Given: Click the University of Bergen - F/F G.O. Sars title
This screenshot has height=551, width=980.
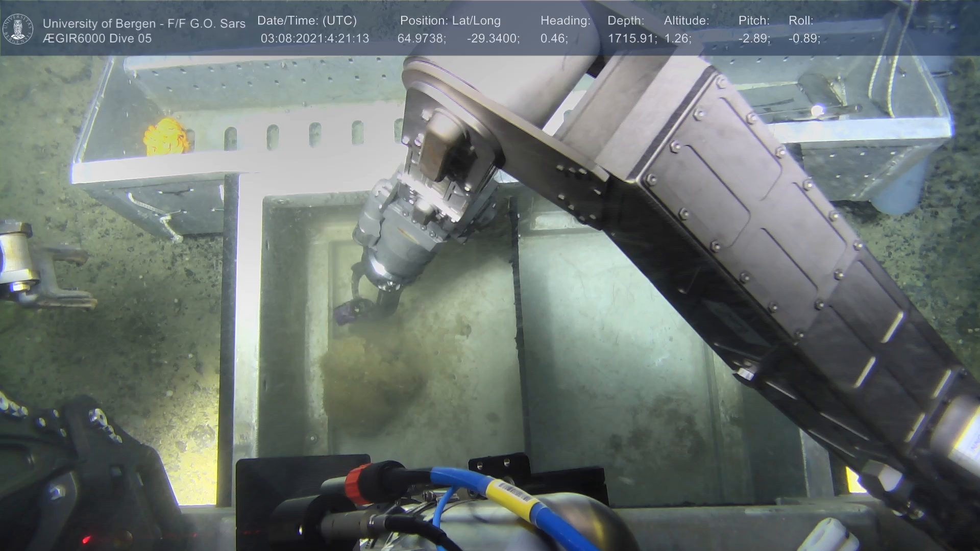Looking at the screenshot, I should tap(144, 23).
